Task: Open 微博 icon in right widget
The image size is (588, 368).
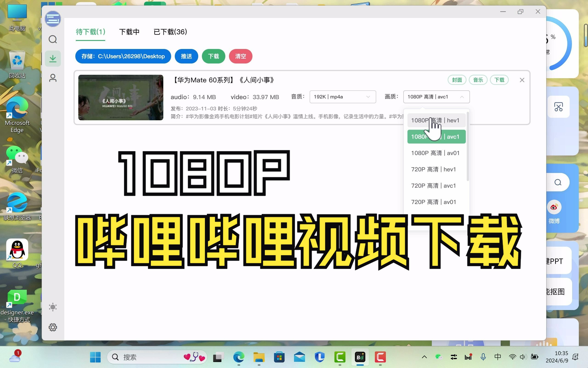Action: coord(554,212)
